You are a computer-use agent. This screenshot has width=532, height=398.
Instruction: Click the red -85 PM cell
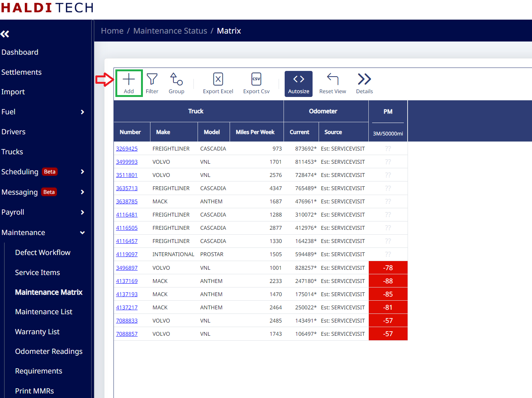click(388, 294)
